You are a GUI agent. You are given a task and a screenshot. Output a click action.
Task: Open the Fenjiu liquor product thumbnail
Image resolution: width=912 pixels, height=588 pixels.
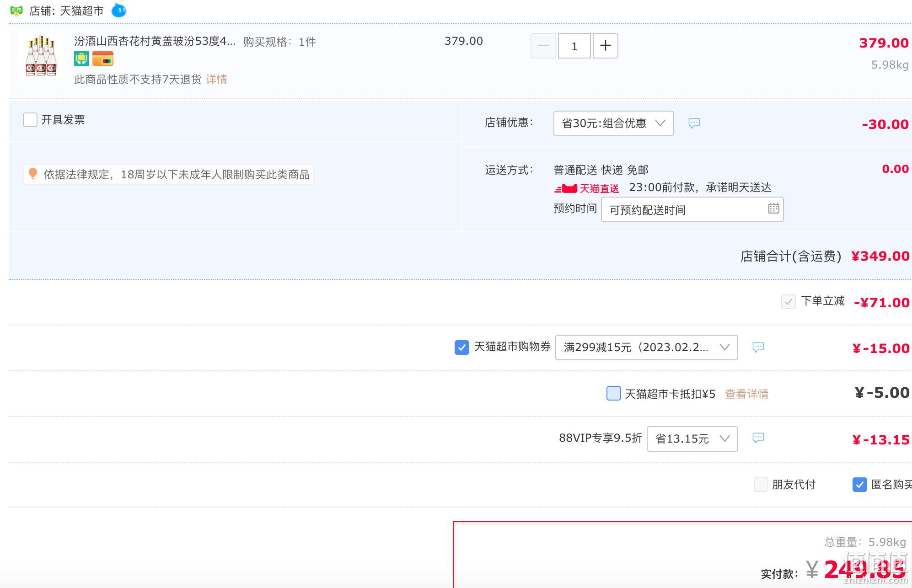tap(41, 56)
